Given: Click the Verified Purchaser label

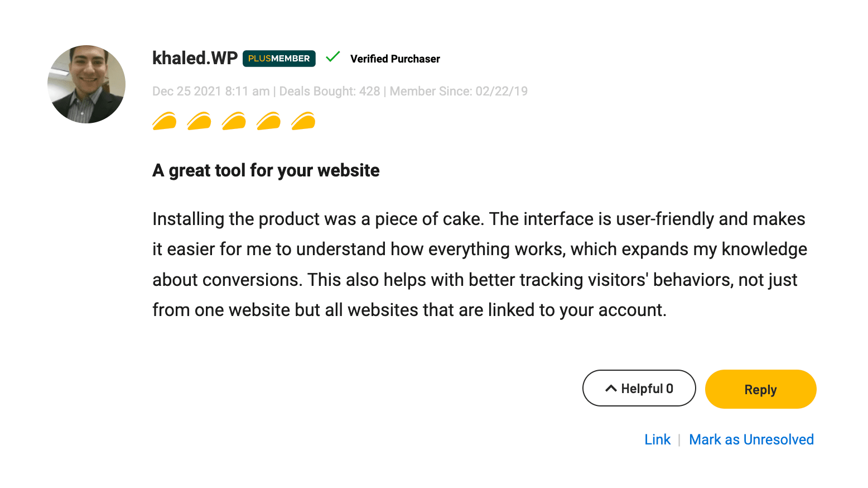Looking at the screenshot, I should click(395, 59).
